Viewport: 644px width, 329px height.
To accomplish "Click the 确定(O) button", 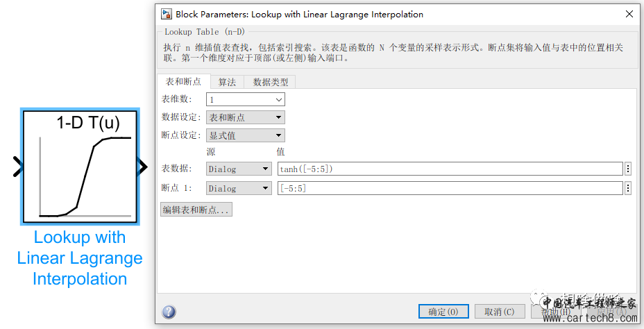I will click(443, 312).
